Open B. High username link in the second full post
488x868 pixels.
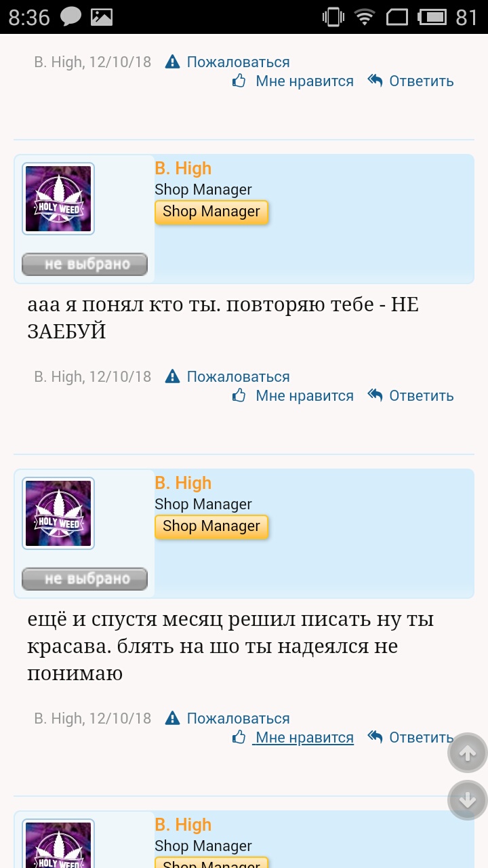(183, 483)
